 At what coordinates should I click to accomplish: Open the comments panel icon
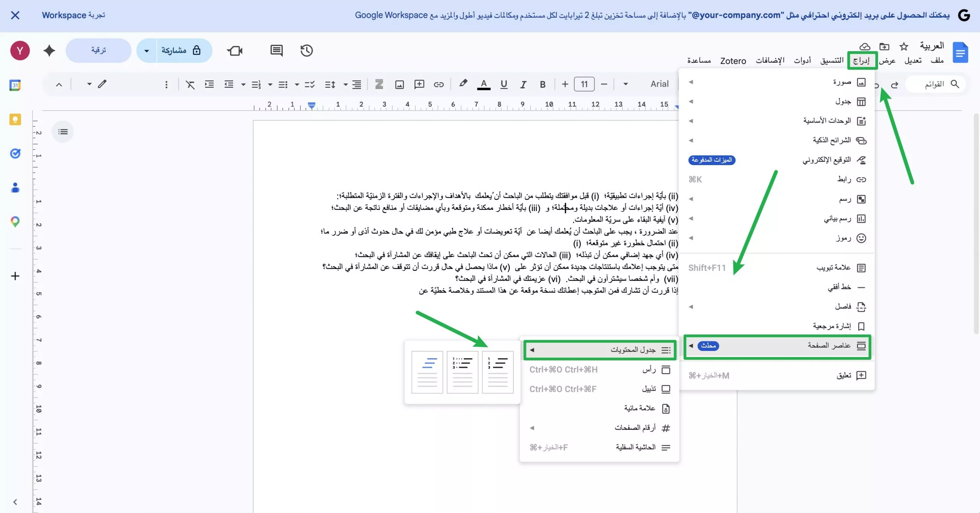coord(276,51)
